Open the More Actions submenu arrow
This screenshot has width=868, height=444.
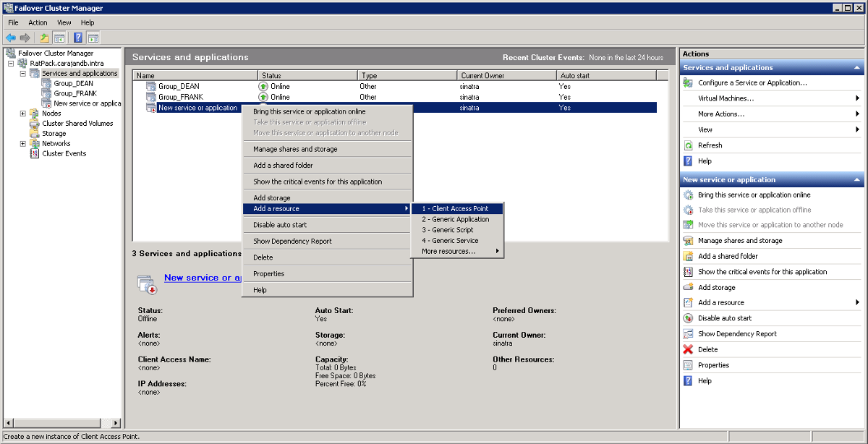tap(858, 114)
